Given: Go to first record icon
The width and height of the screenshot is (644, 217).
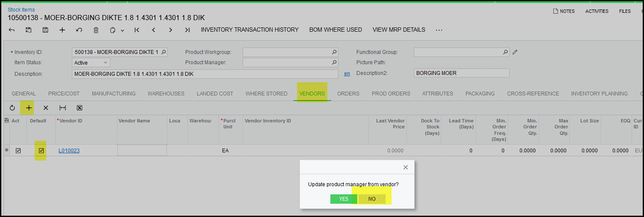Looking at the screenshot, I should tap(137, 30).
